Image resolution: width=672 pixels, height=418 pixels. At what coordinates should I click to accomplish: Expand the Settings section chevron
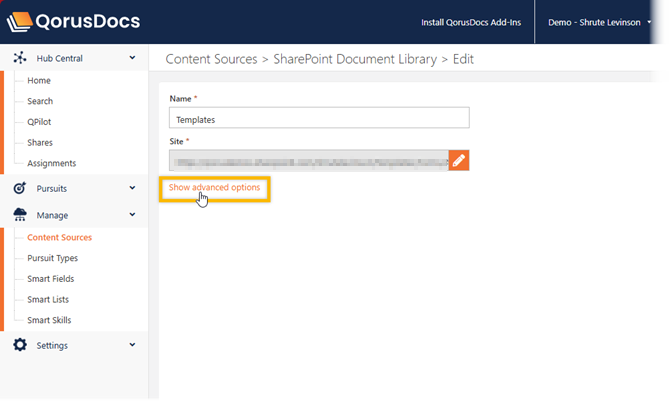click(132, 345)
